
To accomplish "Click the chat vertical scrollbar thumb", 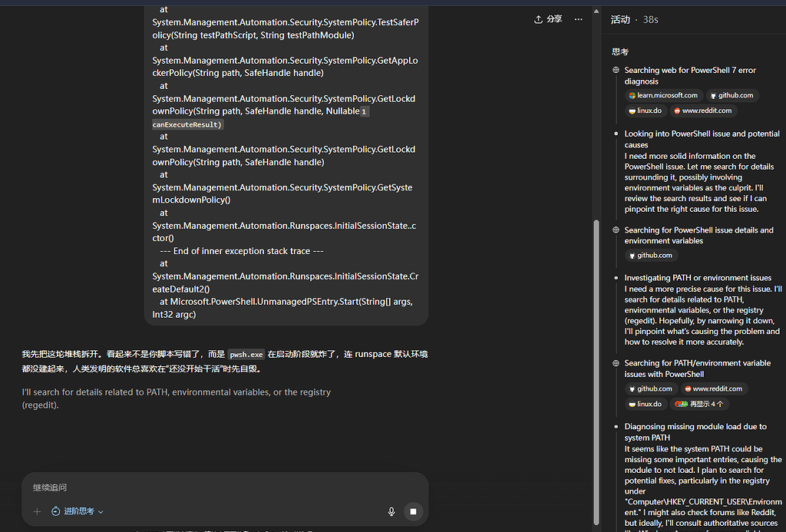I will [x=596, y=372].
